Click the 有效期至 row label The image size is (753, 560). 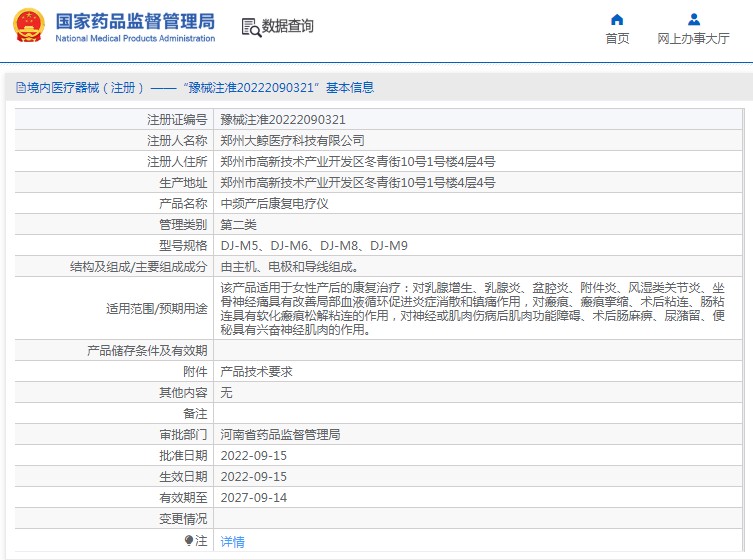183,498
